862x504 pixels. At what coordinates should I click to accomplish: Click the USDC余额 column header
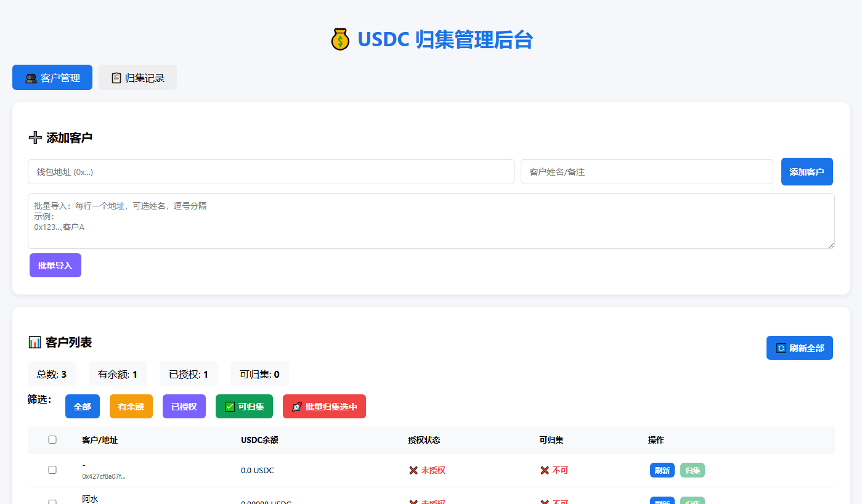[259, 440]
